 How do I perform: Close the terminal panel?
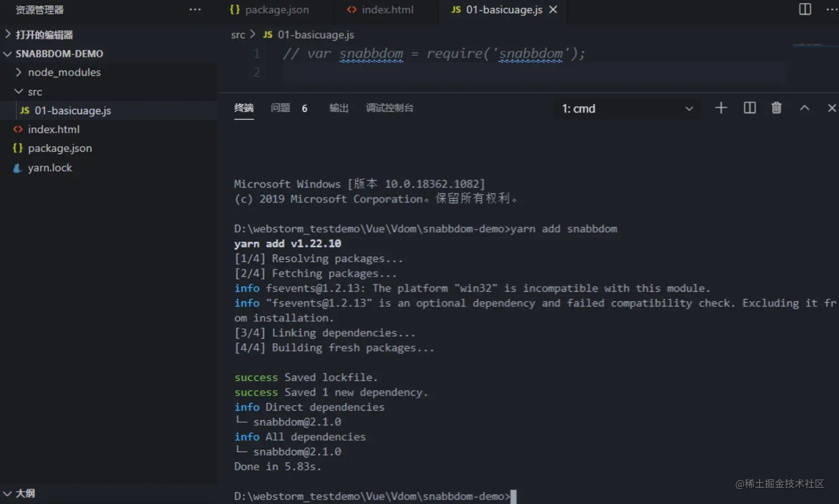831,108
